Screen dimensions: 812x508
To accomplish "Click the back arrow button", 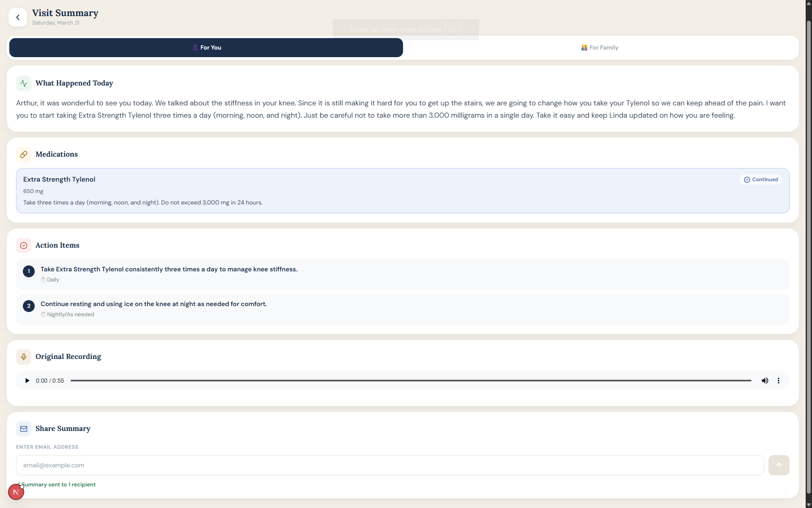I will point(18,17).
